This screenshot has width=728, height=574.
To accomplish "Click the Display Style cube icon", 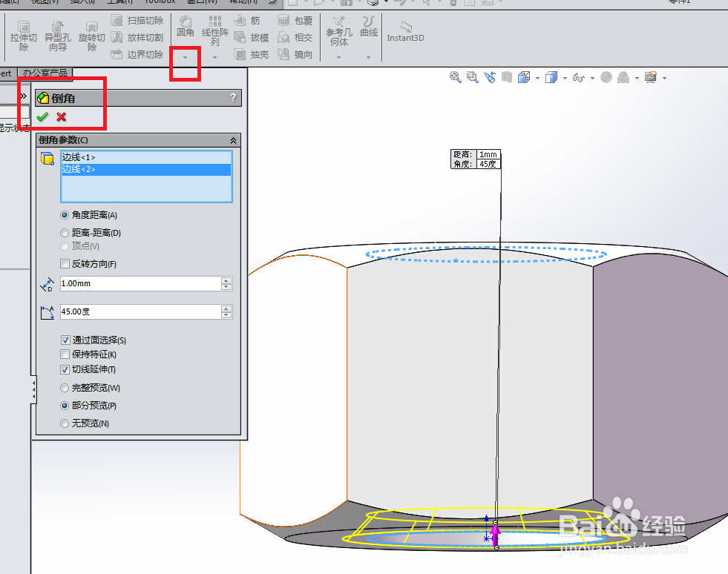I will click(x=551, y=77).
